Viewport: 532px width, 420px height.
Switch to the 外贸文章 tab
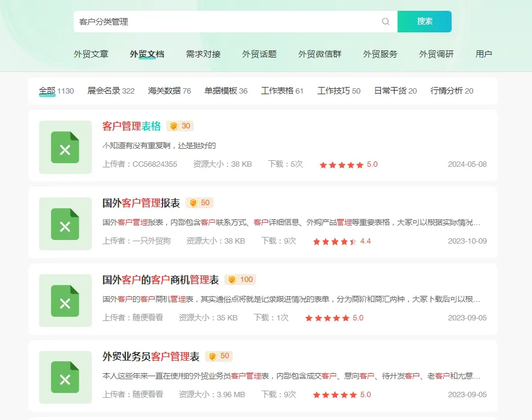(91, 54)
